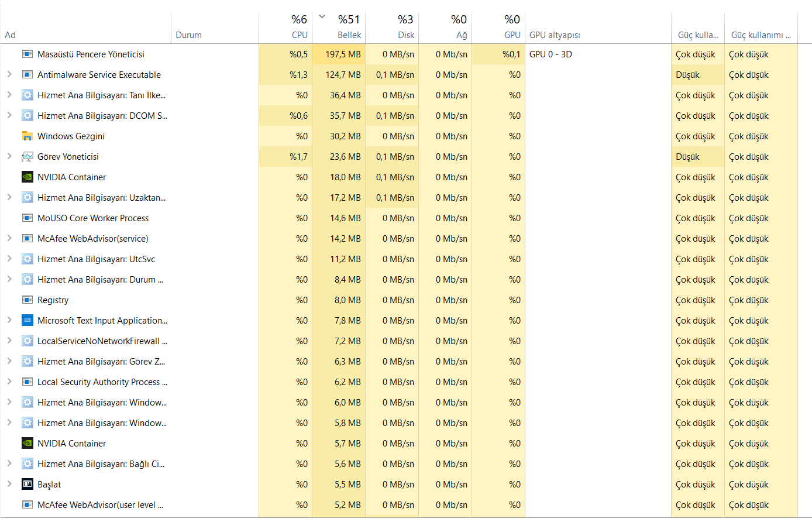Expand the Görev Yöneticisi process group
This screenshot has width=812, height=522.
coord(9,156)
